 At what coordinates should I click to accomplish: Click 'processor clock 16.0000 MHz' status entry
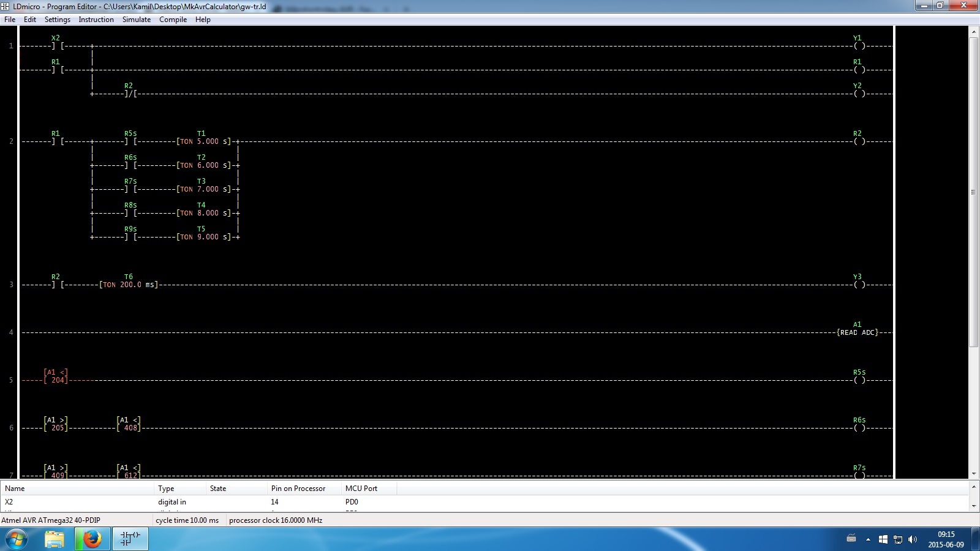[x=276, y=520]
